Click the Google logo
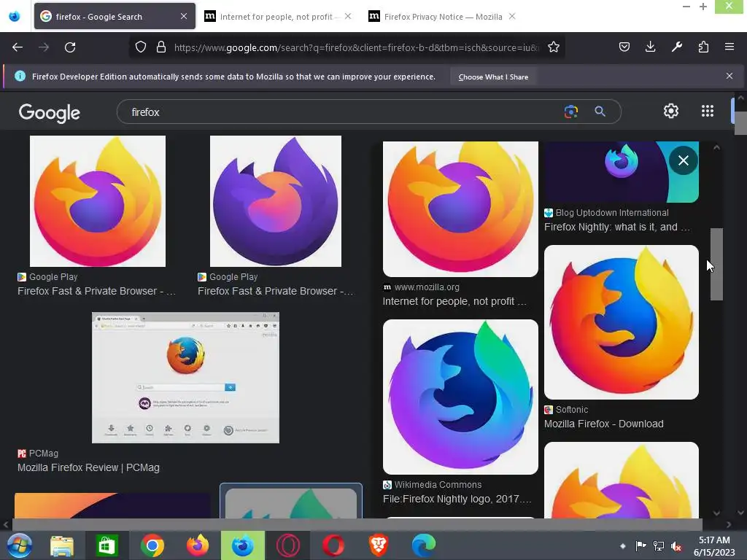The height and width of the screenshot is (560, 747). tap(50, 113)
